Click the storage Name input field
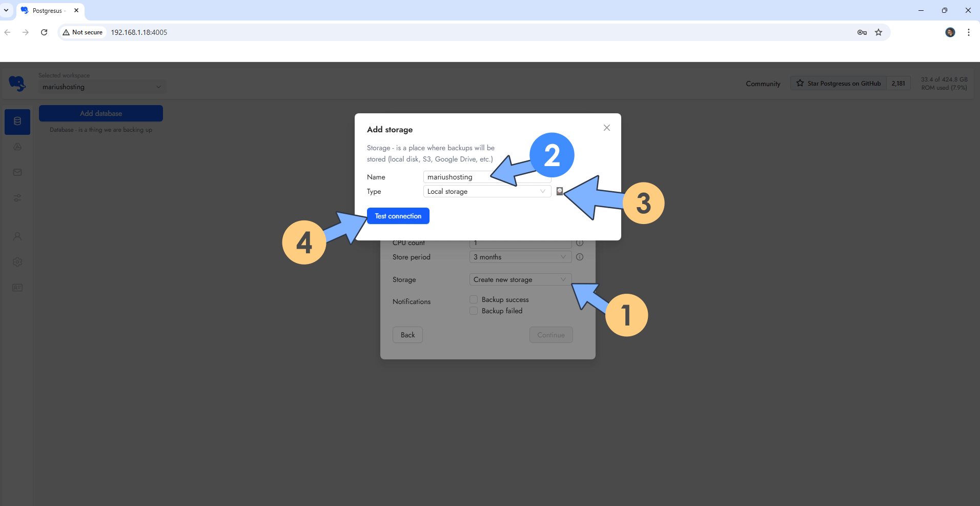Viewport: 980px width, 506px height. pyautogui.click(x=456, y=177)
